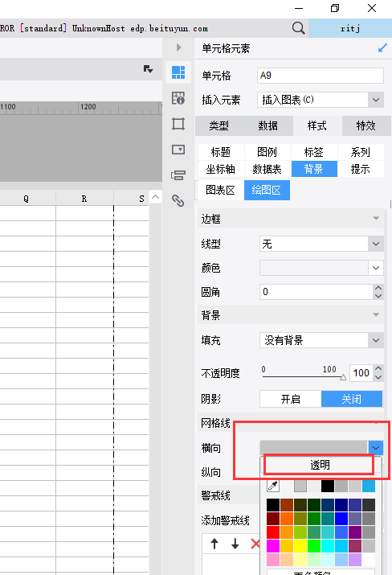Screen dimensions: 392x575
Task: Choose the magenta palette swatch
Action: click(x=273, y=546)
